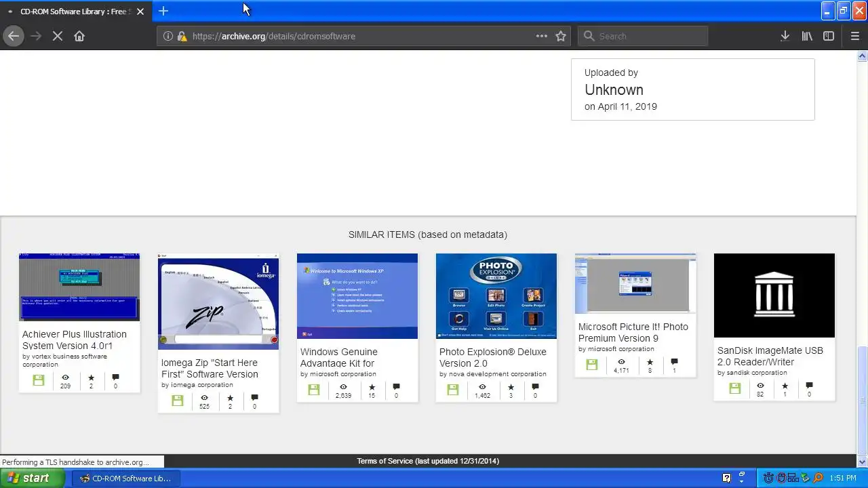Click the 1:51 PM taskbar clock
This screenshot has width=868, height=488.
click(x=843, y=478)
